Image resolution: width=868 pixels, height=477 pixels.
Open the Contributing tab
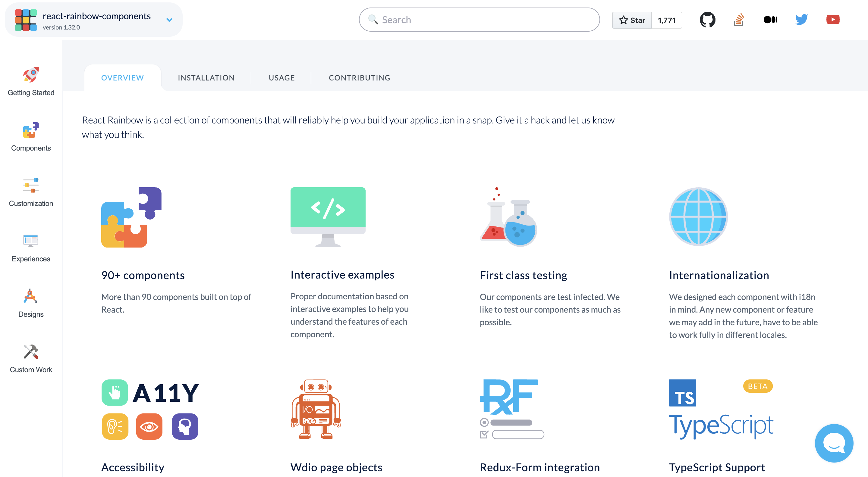point(359,78)
